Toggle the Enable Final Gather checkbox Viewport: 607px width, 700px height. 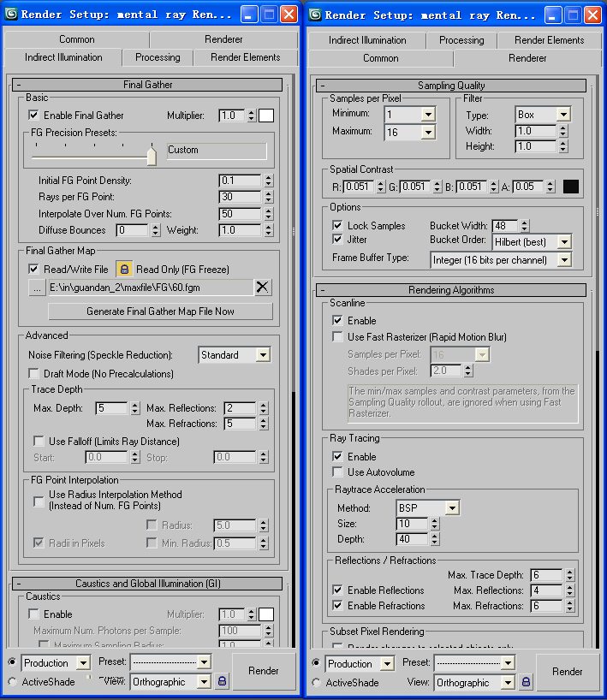click(33, 116)
